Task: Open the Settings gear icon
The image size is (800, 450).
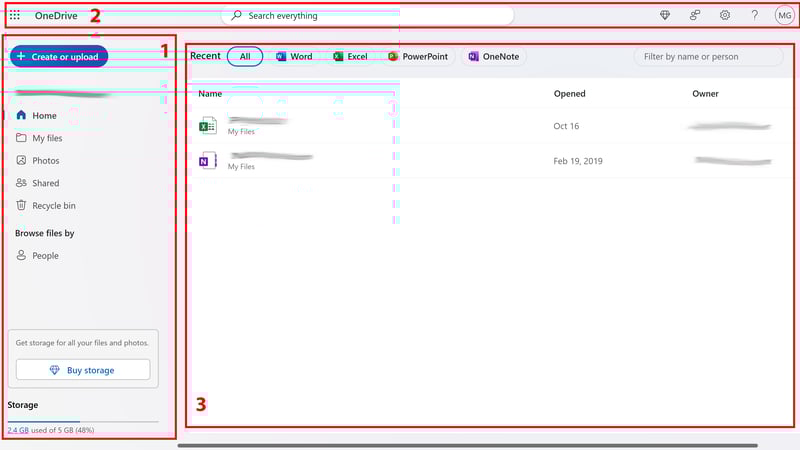Action: pyautogui.click(x=724, y=15)
